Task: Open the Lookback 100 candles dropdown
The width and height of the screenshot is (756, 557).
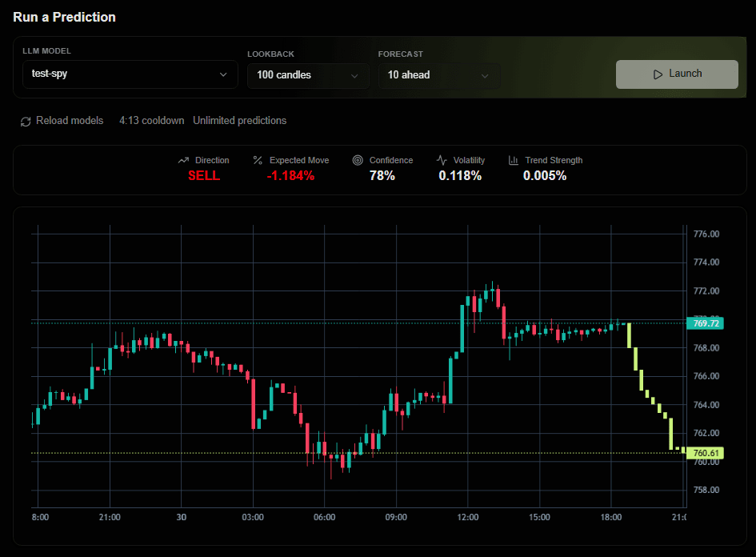Action: [x=308, y=76]
